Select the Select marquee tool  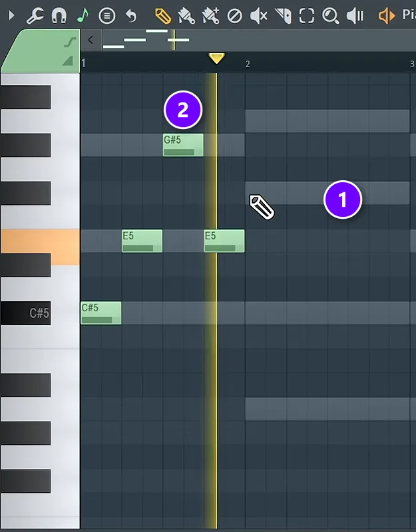306,16
